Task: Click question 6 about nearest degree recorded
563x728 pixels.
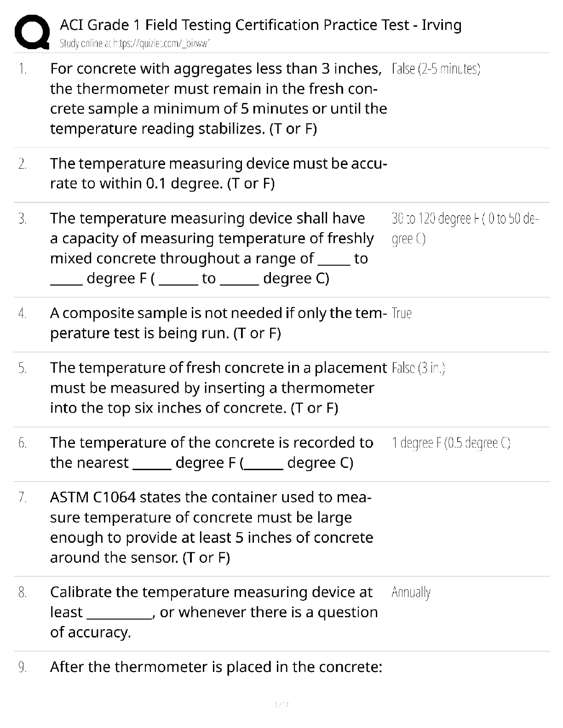Action: click(212, 452)
